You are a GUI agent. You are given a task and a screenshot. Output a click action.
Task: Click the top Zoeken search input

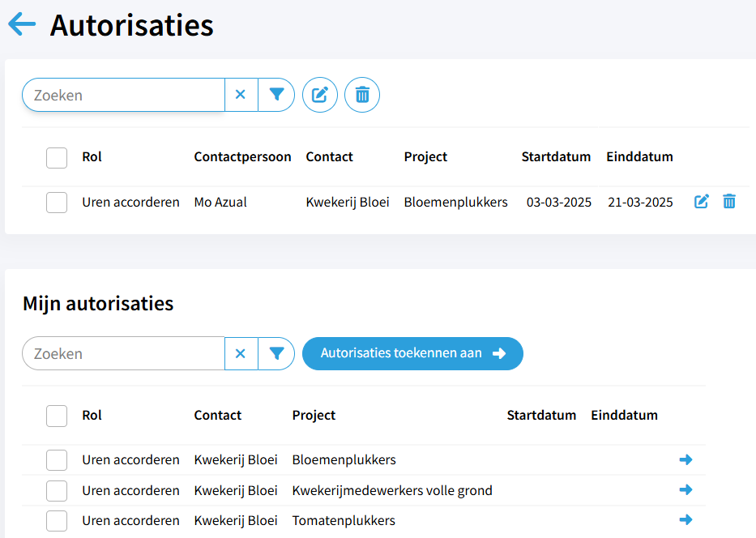124,95
